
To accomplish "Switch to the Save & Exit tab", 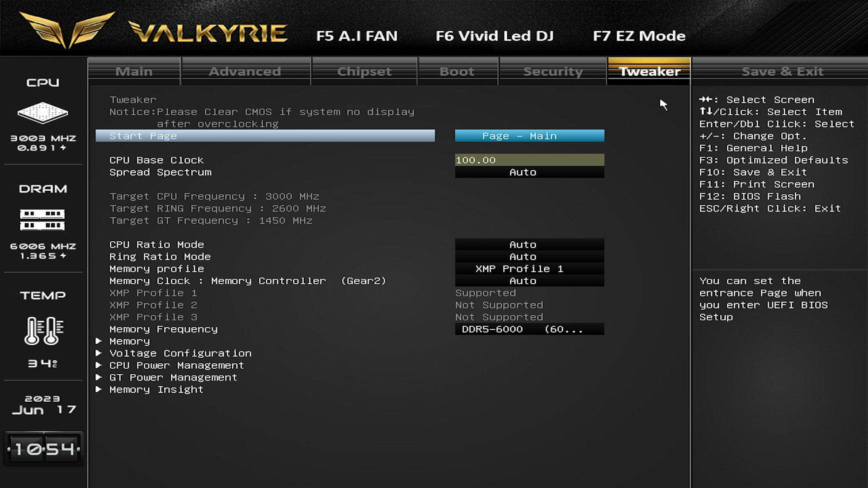I will 782,71.
